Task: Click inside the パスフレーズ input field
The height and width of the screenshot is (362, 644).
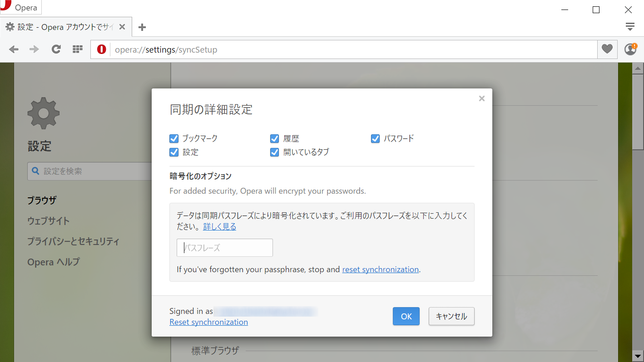Action: [224, 247]
